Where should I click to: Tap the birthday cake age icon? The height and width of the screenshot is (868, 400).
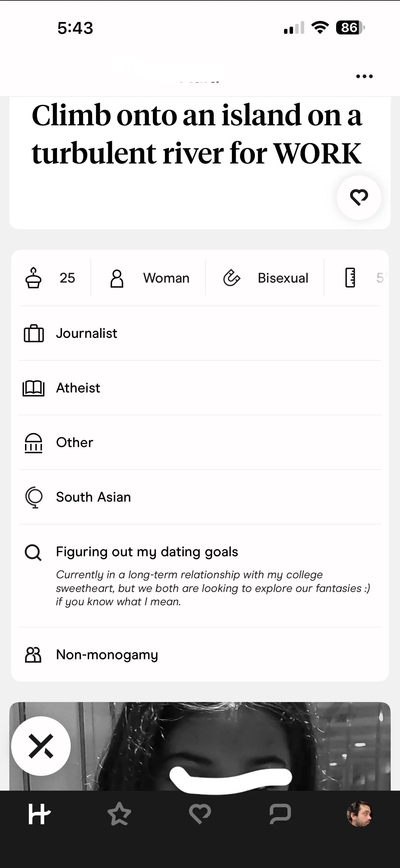[x=33, y=278]
